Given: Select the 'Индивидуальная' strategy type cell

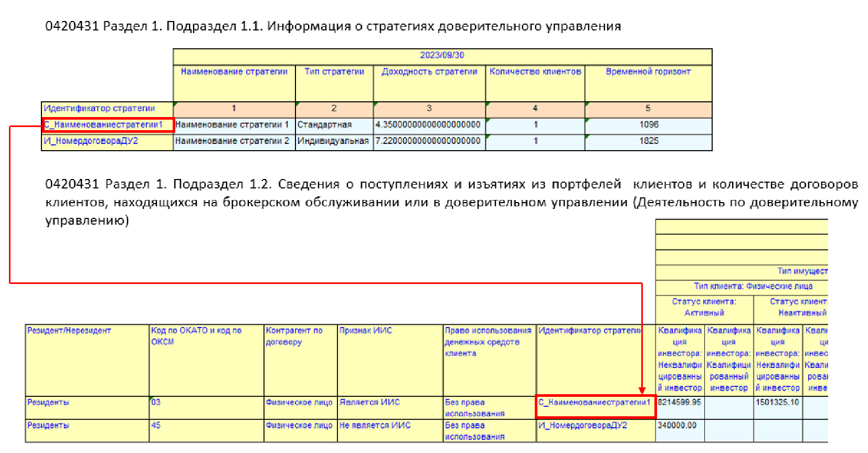Looking at the screenshot, I should pos(333,141).
